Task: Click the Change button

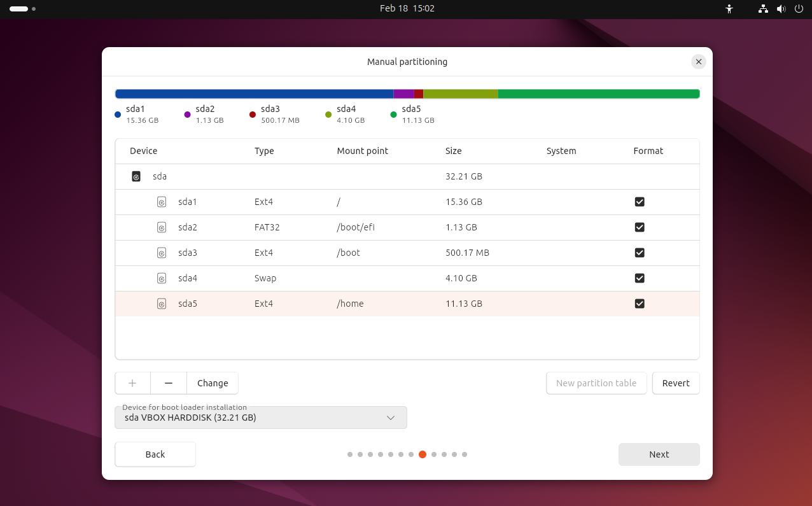Action: coord(213,383)
